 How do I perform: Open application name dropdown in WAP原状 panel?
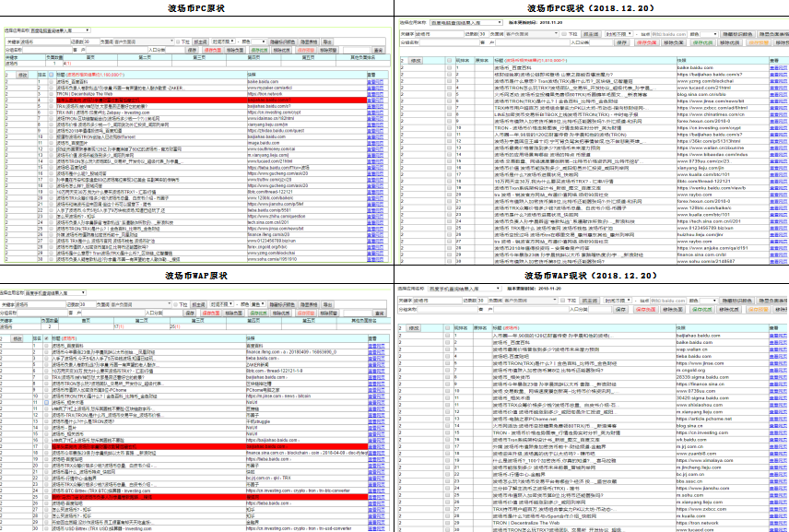pyautogui.click(x=55, y=292)
